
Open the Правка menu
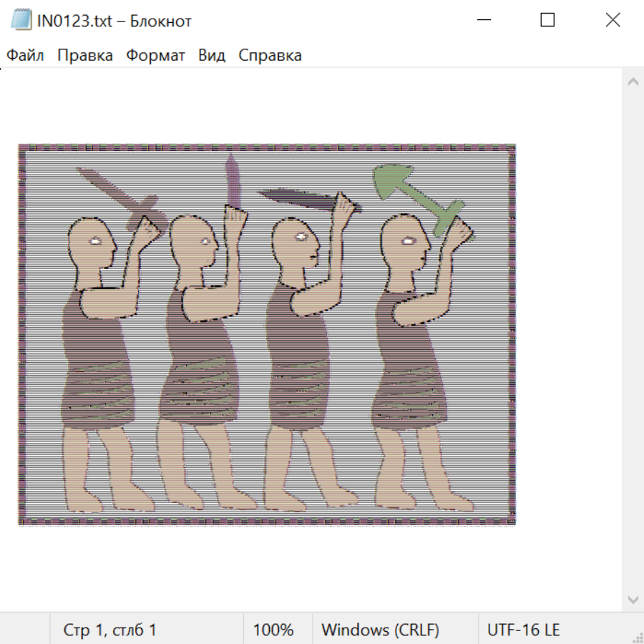pos(84,56)
